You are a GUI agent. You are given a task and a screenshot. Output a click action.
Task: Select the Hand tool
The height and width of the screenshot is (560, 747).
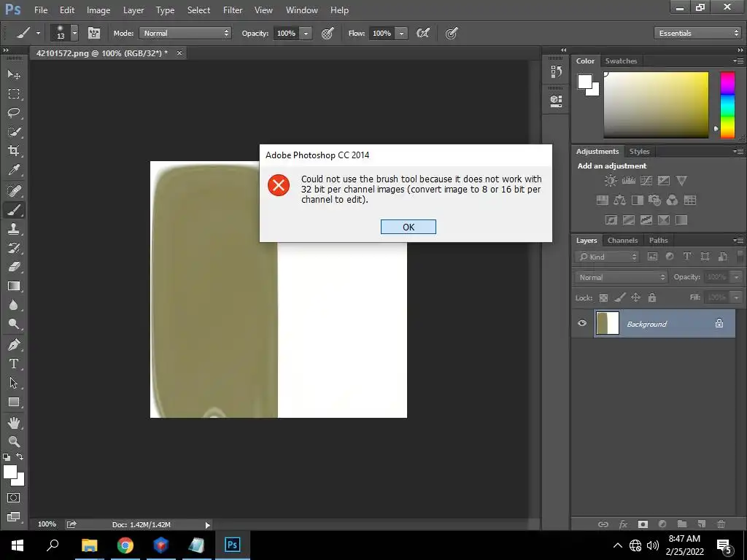click(x=14, y=422)
